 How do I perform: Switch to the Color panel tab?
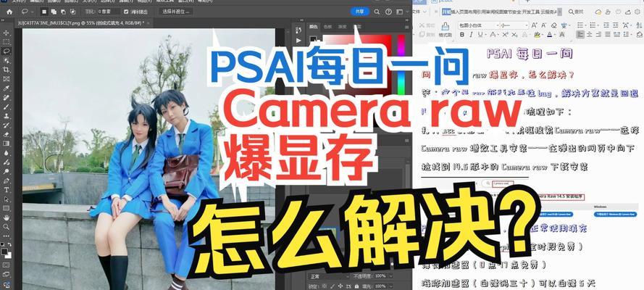(x=314, y=27)
